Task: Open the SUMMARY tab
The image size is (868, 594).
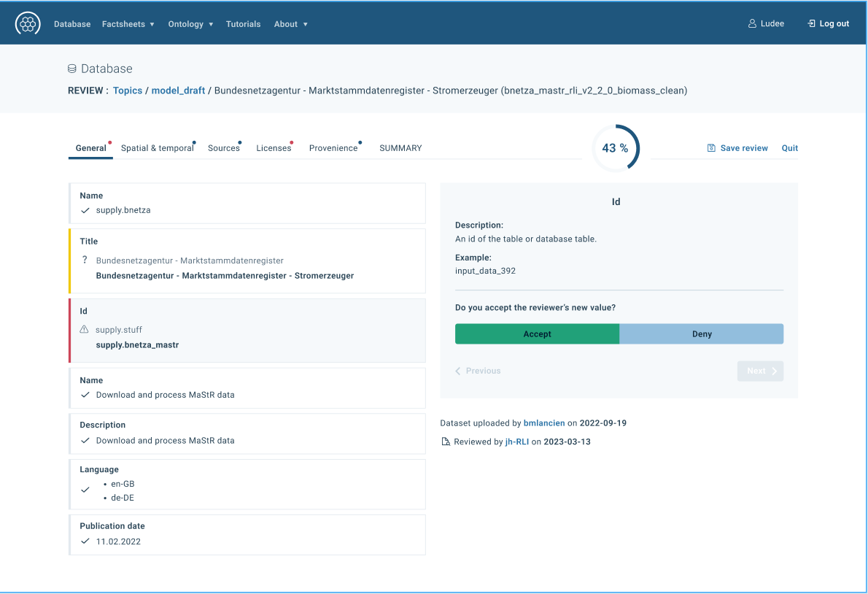Action: [400, 147]
